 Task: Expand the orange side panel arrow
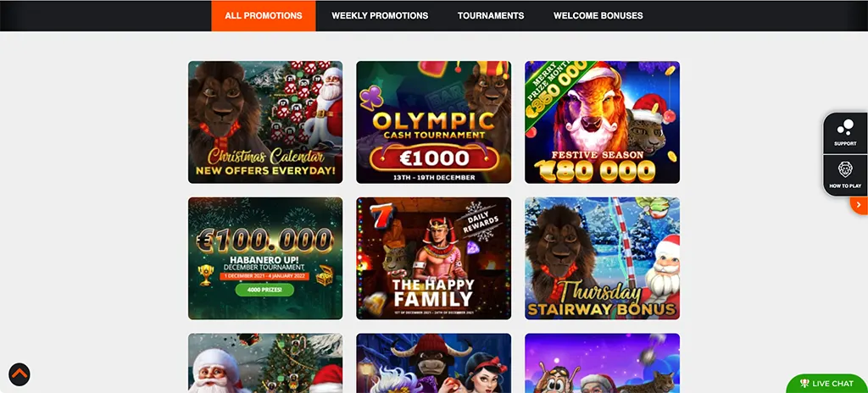pyautogui.click(x=859, y=205)
